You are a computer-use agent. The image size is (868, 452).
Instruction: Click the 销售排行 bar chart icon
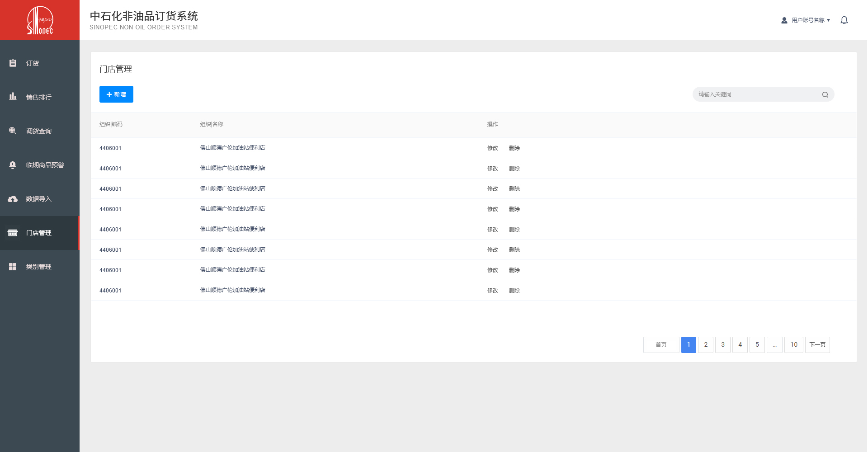coord(13,97)
